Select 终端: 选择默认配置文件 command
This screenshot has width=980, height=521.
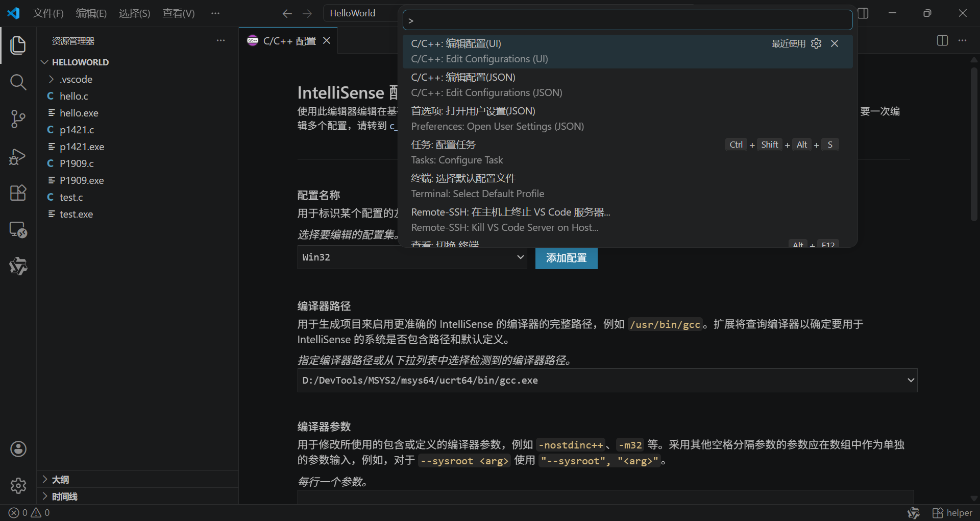click(628, 186)
